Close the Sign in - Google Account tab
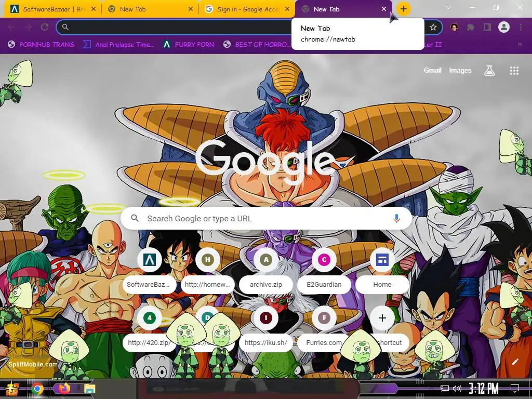The image size is (532, 399). pos(288,9)
